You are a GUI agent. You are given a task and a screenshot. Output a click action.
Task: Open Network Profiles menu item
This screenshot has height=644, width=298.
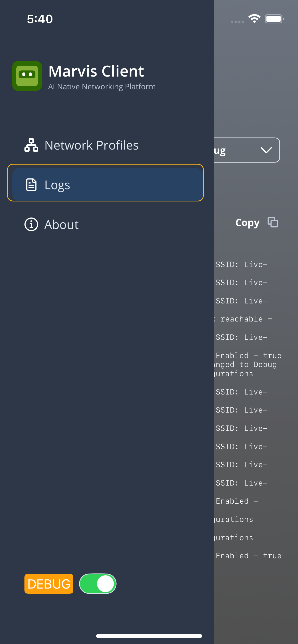click(x=91, y=145)
